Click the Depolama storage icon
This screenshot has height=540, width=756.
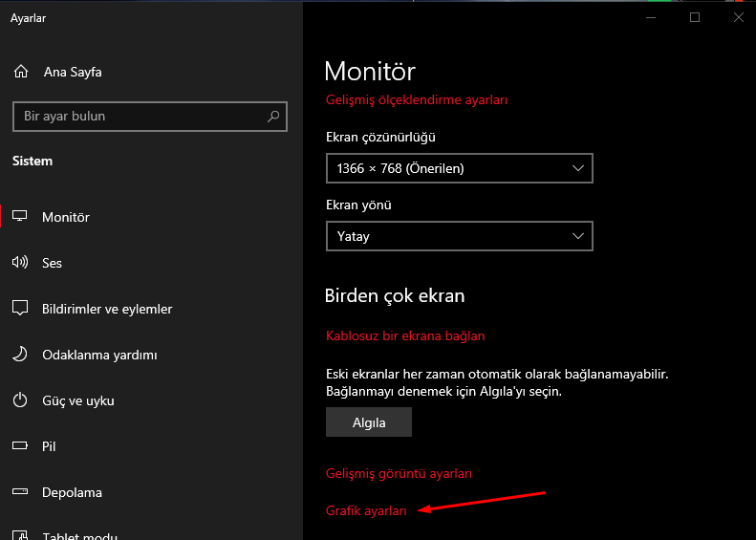20,492
